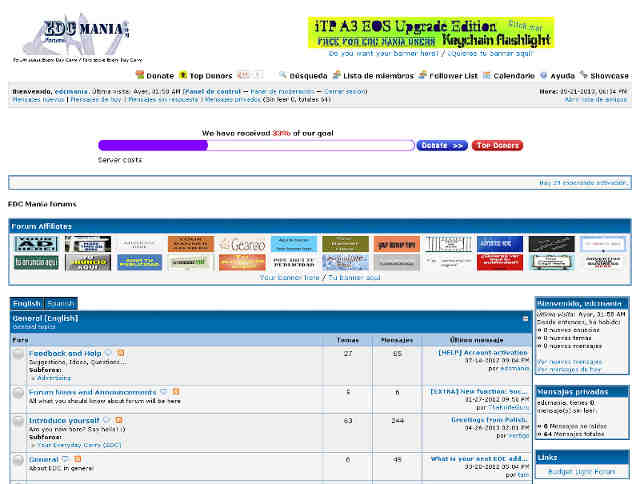Open RSS feed icon for Feedback and Help
This screenshot has width=640, height=484.
coord(120,353)
